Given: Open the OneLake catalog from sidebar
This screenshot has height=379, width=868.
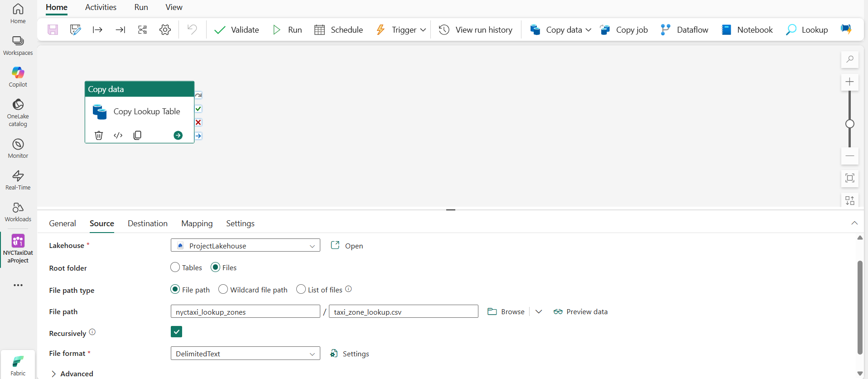Looking at the screenshot, I should click(x=18, y=112).
